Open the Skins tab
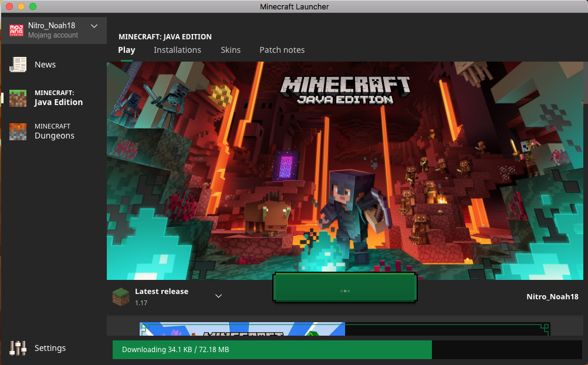 (x=230, y=50)
